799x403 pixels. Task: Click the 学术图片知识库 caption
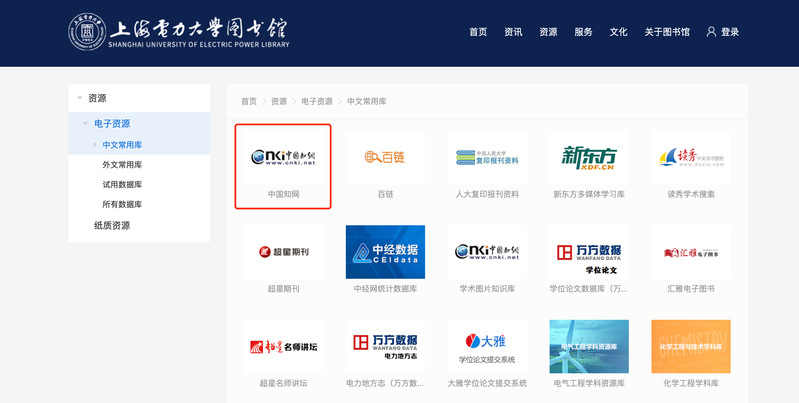click(x=487, y=289)
